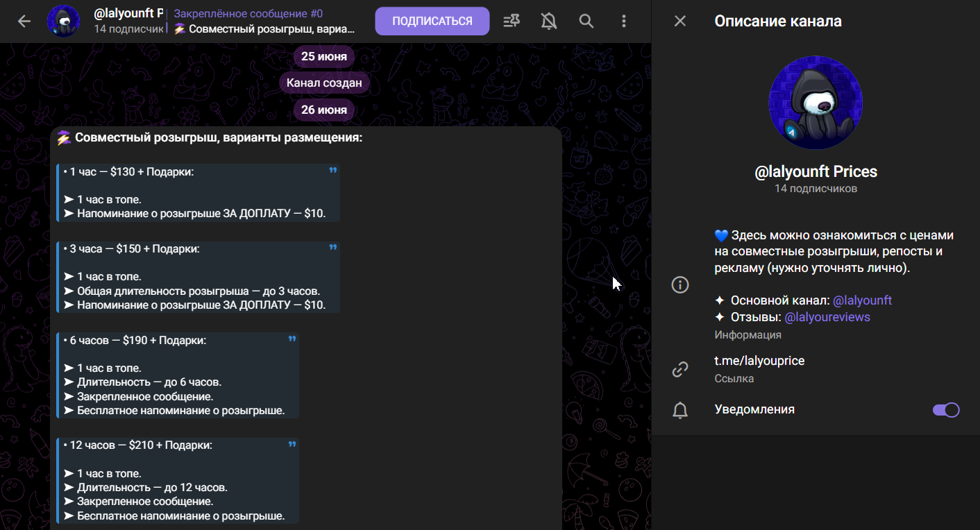Click the lightning emoji before heading
This screenshot has height=530, width=980.
coord(64,138)
